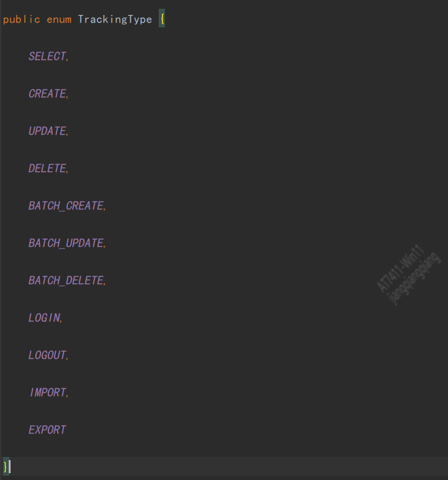Click the EXPORT enum constant
Image resolution: width=448 pixels, height=480 pixels.
[x=47, y=430]
